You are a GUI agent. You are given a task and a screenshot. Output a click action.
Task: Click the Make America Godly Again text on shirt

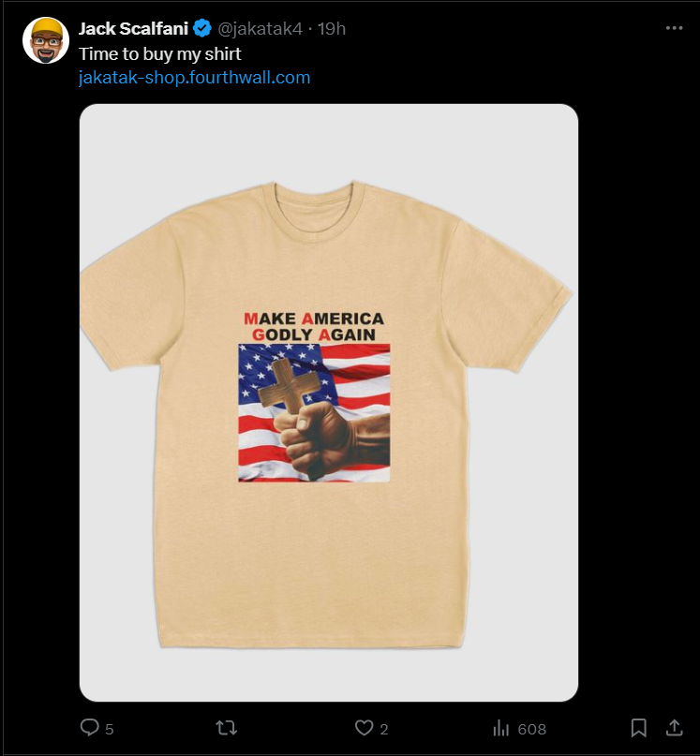coord(314,326)
